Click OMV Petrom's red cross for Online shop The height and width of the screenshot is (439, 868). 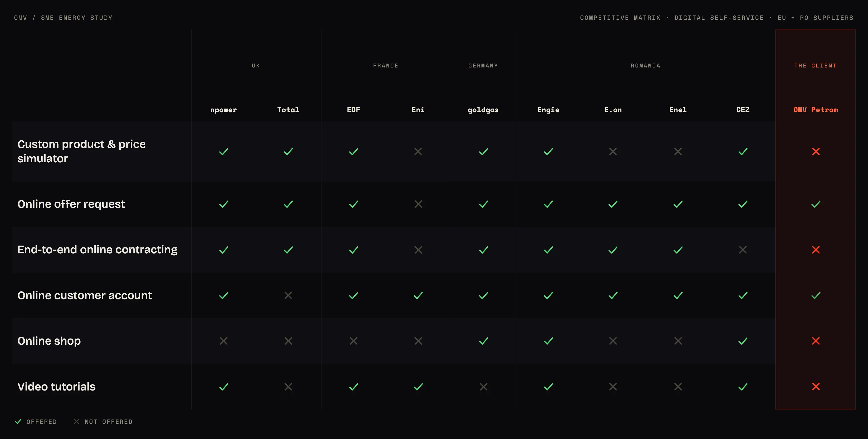coord(816,341)
